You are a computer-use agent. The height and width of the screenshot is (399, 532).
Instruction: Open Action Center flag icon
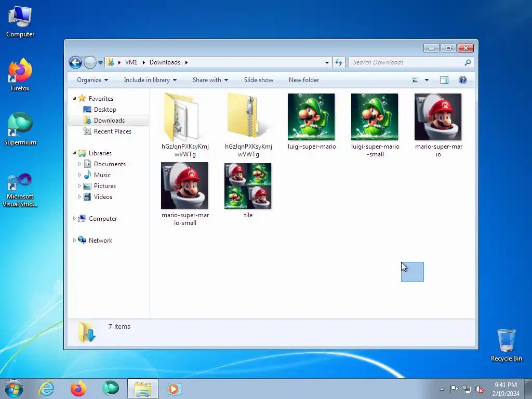tap(454, 389)
